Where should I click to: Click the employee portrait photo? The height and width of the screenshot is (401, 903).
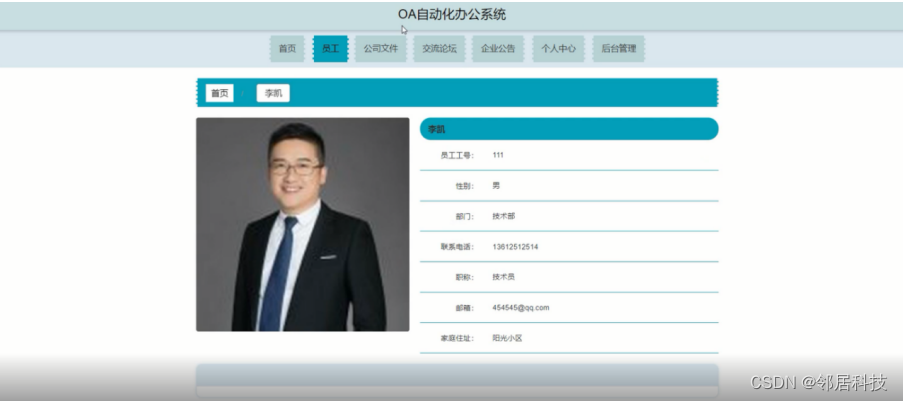coord(302,225)
